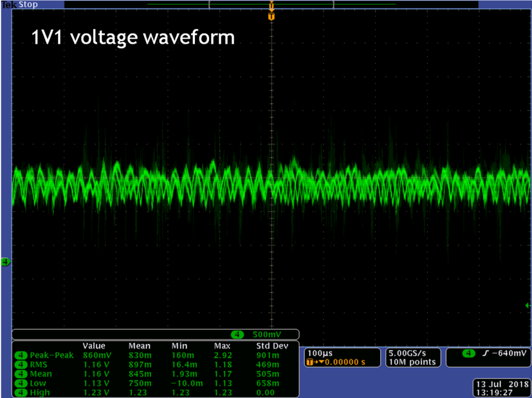The width and height of the screenshot is (532, 398).
Task: Click the Peak-Peak measurement label
Action: (x=52, y=356)
